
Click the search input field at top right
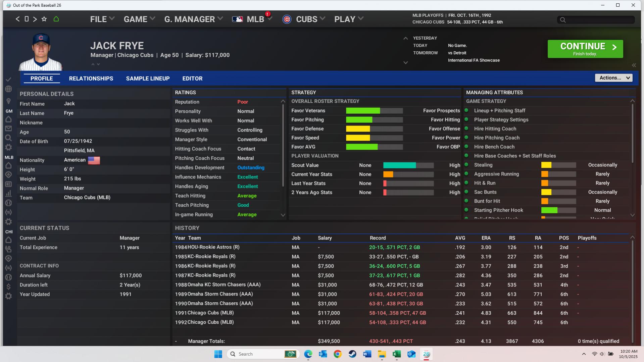point(596,20)
